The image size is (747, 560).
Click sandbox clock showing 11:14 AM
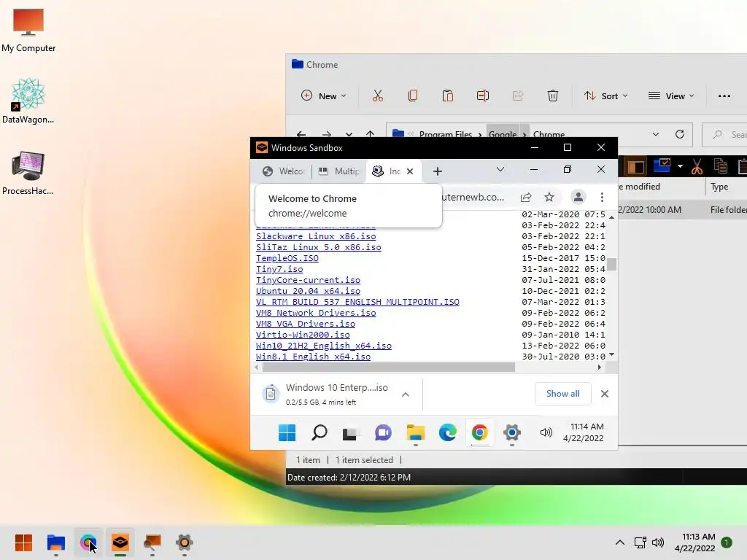click(x=583, y=432)
